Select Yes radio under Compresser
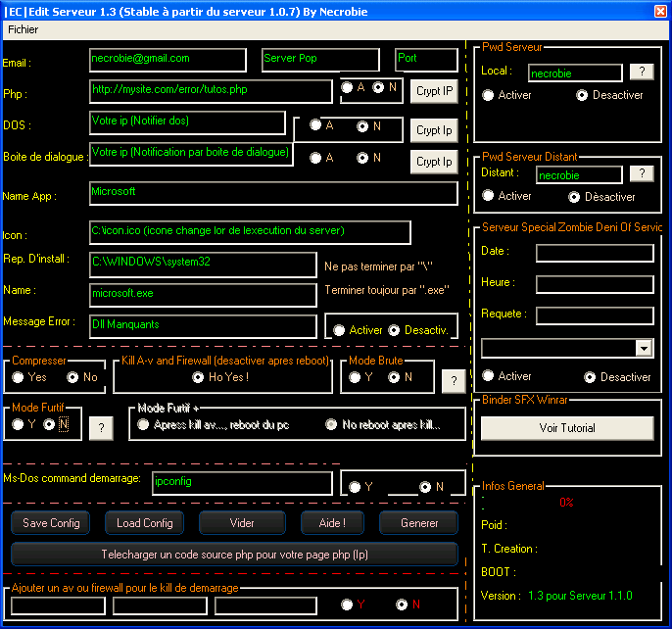 [18, 377]
